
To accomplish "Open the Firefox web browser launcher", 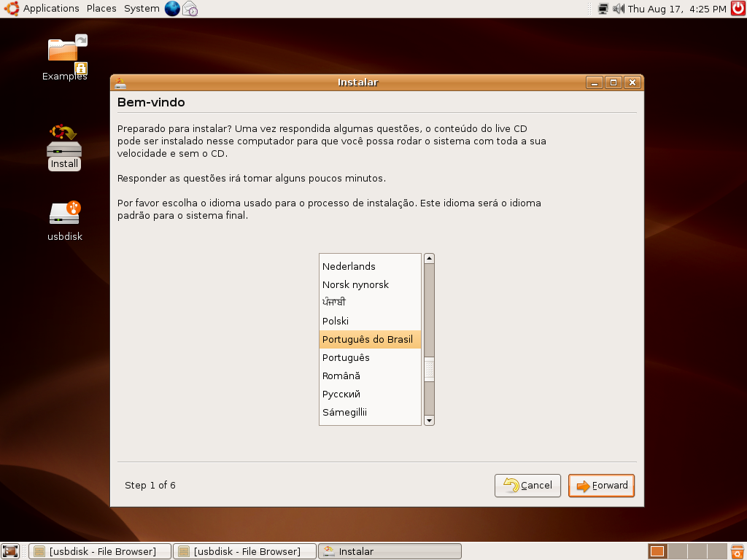I will click(172, 9).
